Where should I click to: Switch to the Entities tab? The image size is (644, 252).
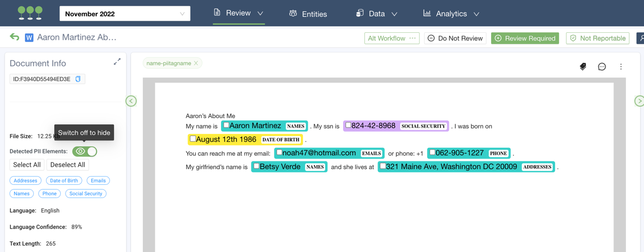pyautogui.click(x=308, y=14)
